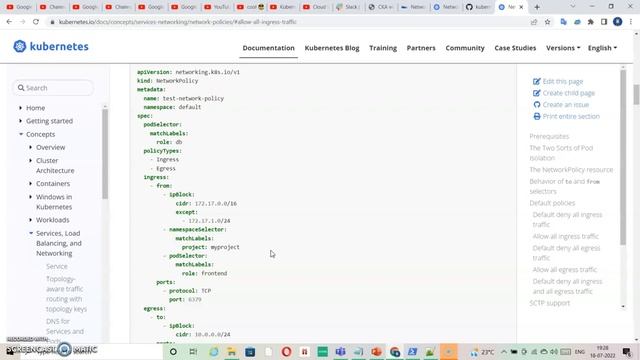Click the printer icon for Print entire section

point(537,116)
